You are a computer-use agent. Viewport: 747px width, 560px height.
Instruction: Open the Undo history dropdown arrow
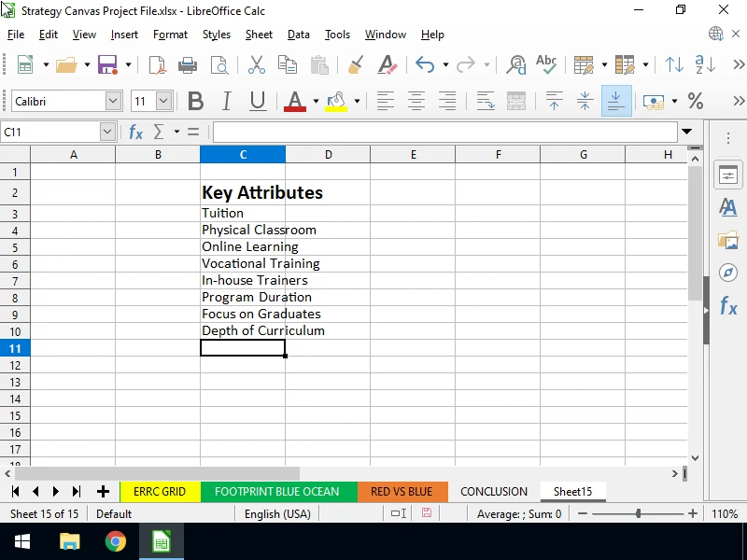click(x=445, y=64)
